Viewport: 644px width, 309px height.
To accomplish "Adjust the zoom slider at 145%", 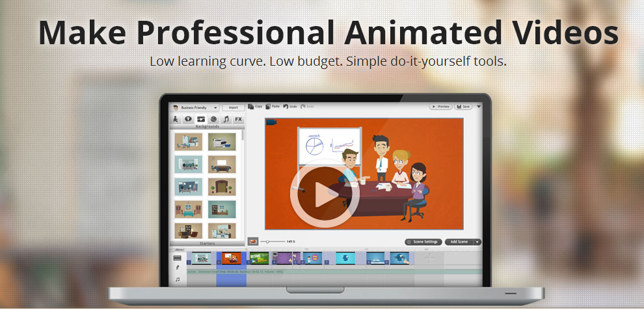I will tap(268, 241).
